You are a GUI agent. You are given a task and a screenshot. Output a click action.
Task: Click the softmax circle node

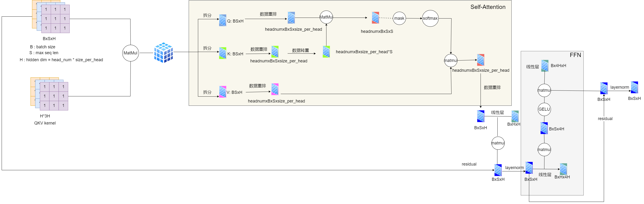pyautogui.click(x=430, y=18)
